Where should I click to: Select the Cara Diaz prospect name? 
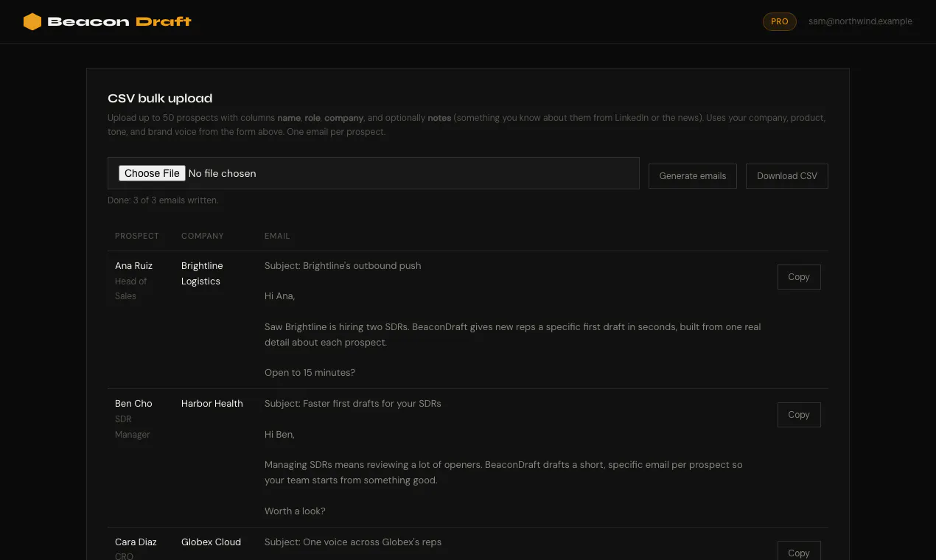point(136,542)
